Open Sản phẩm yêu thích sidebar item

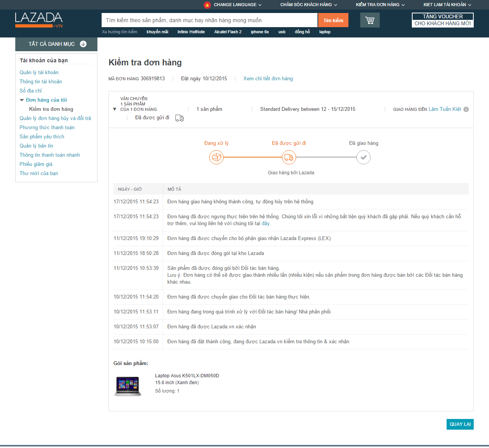[42, 137]
